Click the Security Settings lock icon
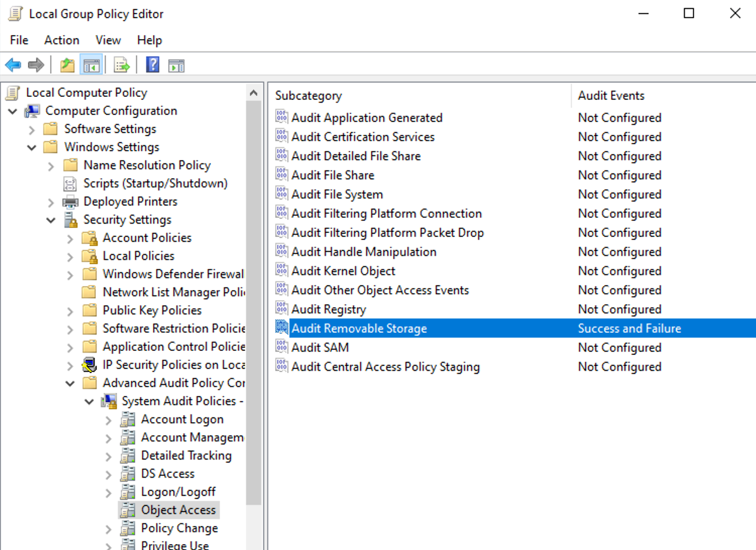 [71, 220]
